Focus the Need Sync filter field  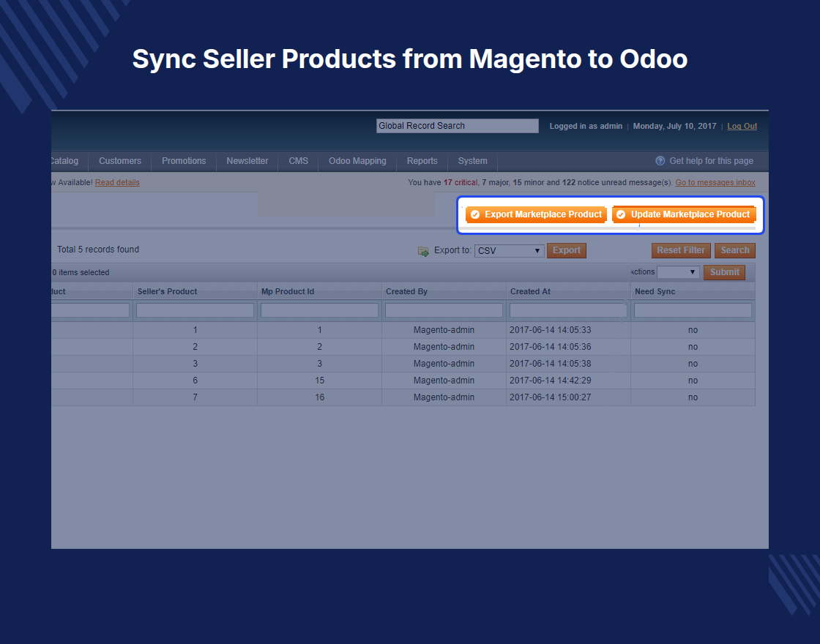click(x=693, y=310)
